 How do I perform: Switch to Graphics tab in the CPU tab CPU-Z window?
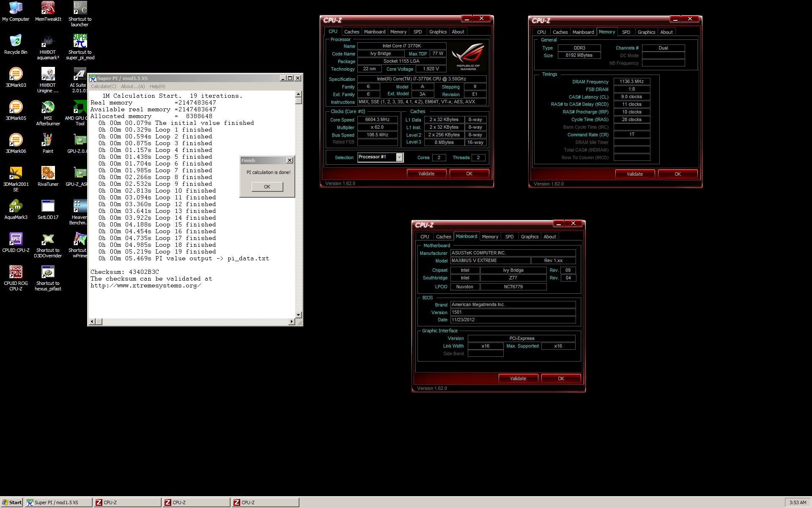click(x=438, y=32)
